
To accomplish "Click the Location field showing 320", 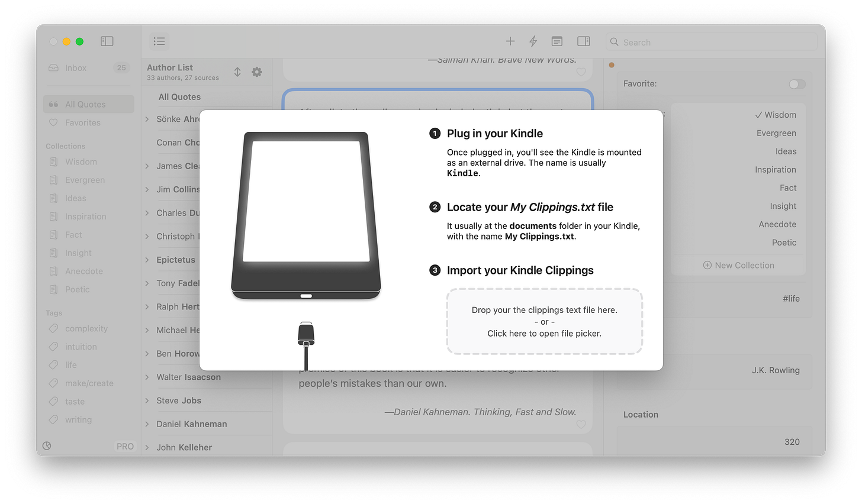I will pos(713,441).
